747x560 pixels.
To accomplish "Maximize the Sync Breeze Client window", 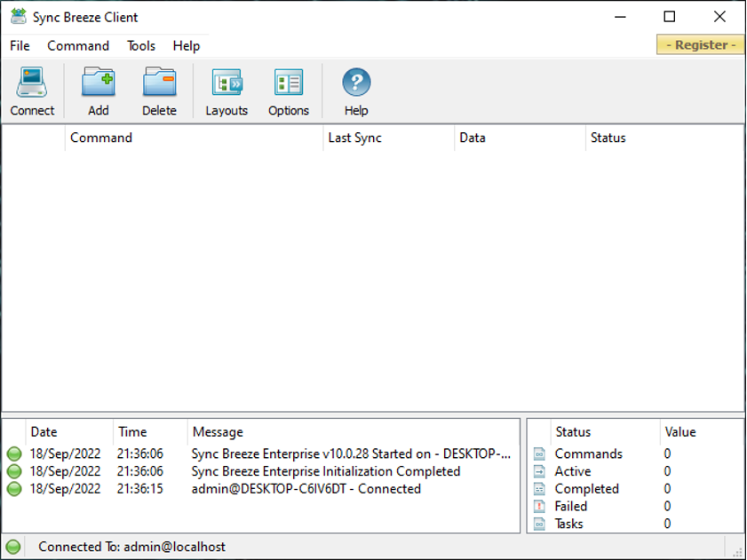I will click(x=670, y=17).
